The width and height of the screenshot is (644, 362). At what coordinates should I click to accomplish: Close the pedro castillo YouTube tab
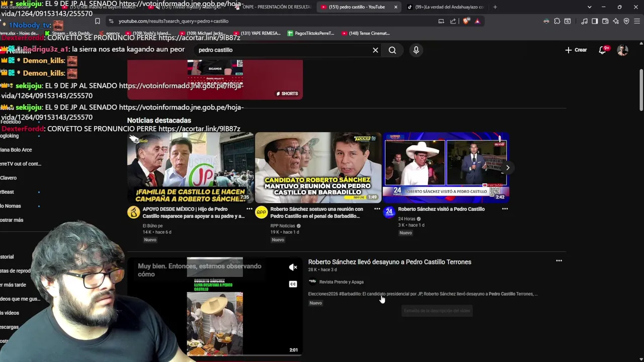point(395,7)
